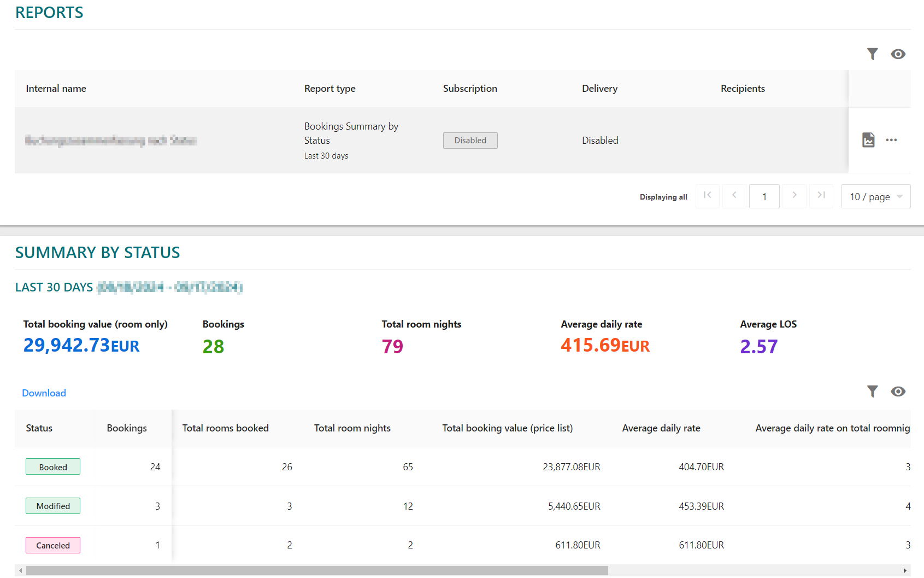Expand the 10 / page dropdown
The width and height of the screenshot is (924, 578).
coord(875,197)
